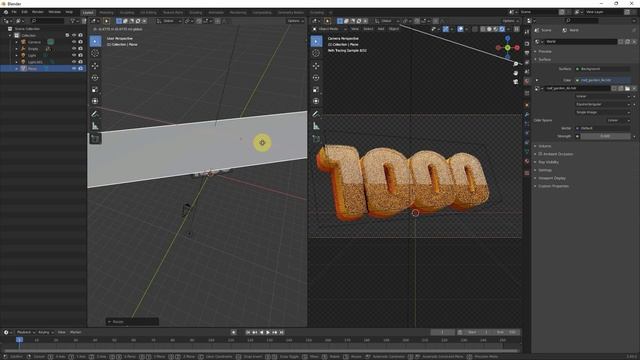Activate Select Box tool in left viewport
This screenshot has height=360, width=640.
(95, 41)
